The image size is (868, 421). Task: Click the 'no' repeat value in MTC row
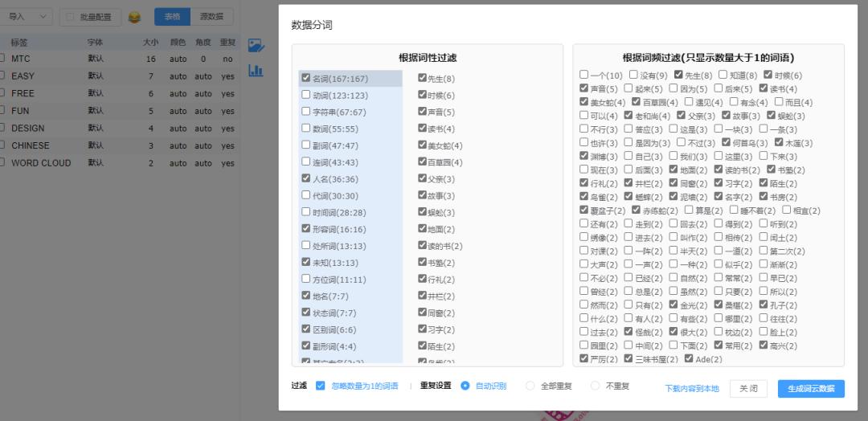[x=227, y=59]
